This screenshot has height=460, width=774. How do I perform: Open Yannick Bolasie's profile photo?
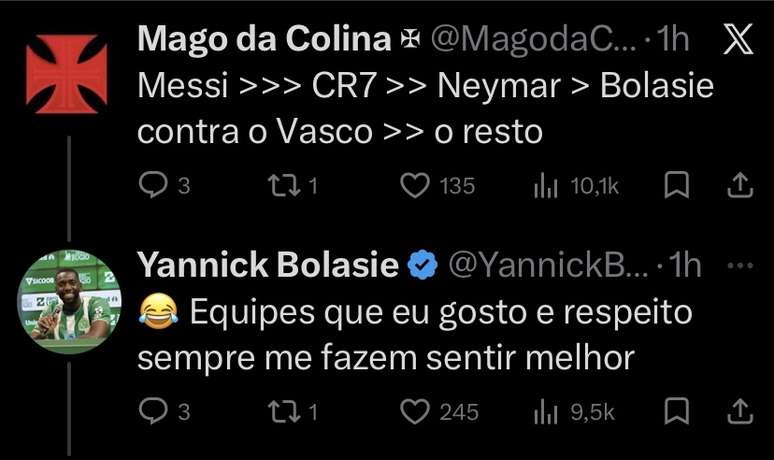(67, 300)
